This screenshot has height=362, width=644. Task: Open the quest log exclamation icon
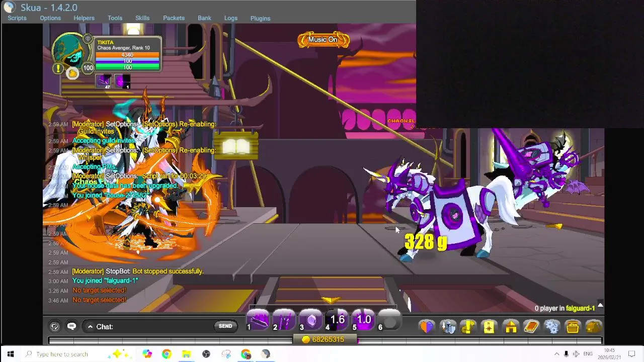pyautogui.click(x=468, y=327)
